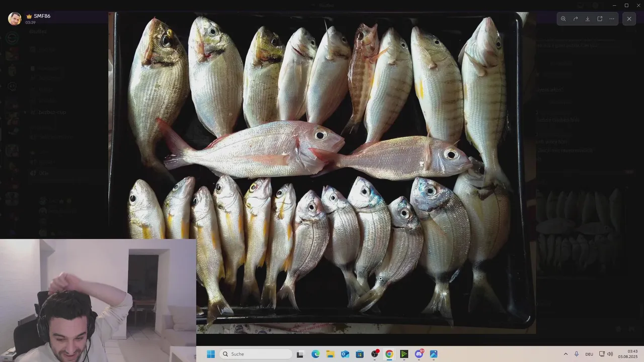The height and width of the screenshot is (362, 644).
Task: Click the SMF86 username
Action: 42,16
